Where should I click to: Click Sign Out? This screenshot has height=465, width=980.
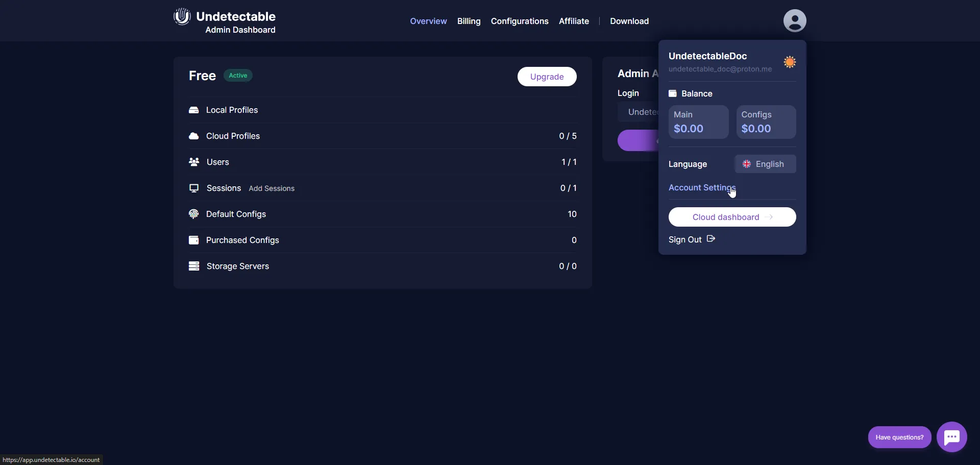[685, 239]
